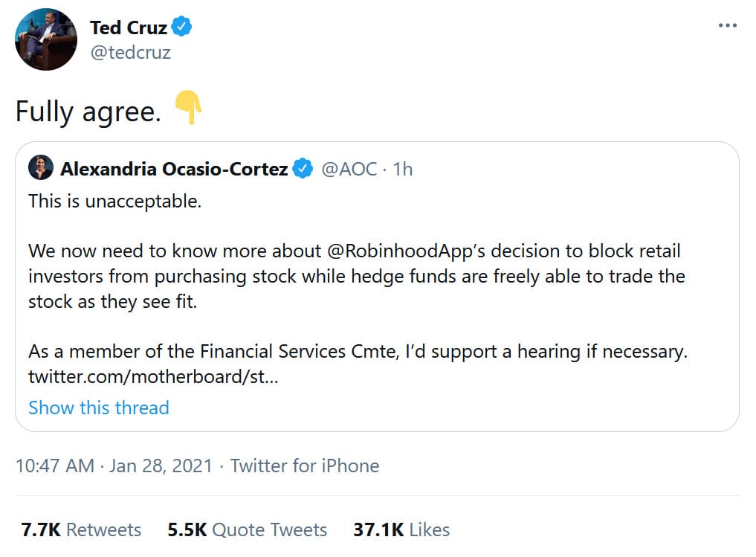Click the pointing-down hand emoji
This screenshot has width=756, height=557.
[x=187, y=109]
